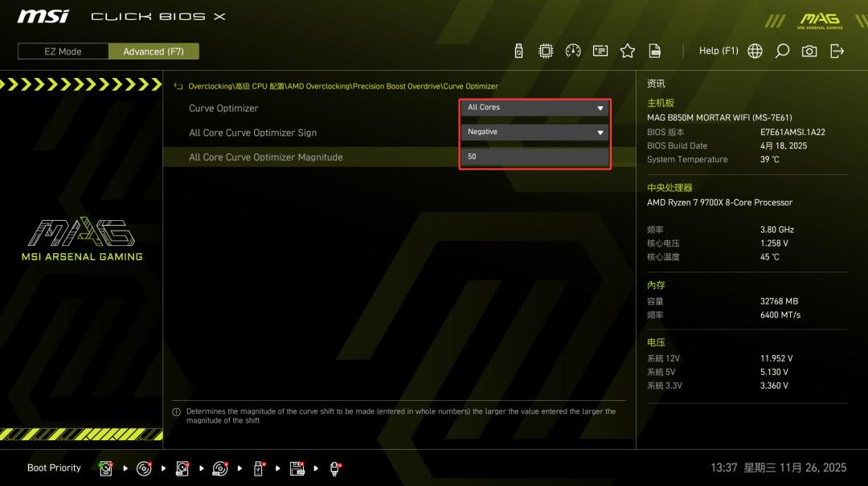This screenshot has width=868, height=486.
Task: Click the back arrow before the breadcrumb
Action: pyautogui.click(x=178, y=86)
